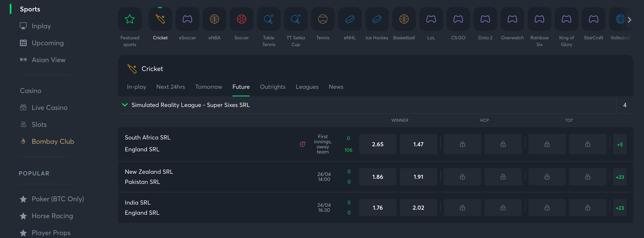Screen dimensions: 644x238
Task: Click the New Zealand SRL match odds 1.86
Action: [377, 176]
